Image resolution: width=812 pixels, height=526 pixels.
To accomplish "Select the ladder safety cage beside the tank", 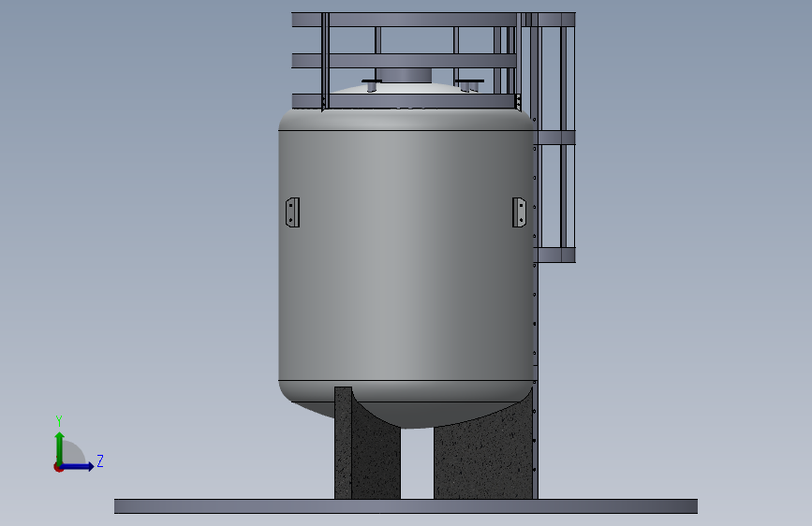I will 556,138.
